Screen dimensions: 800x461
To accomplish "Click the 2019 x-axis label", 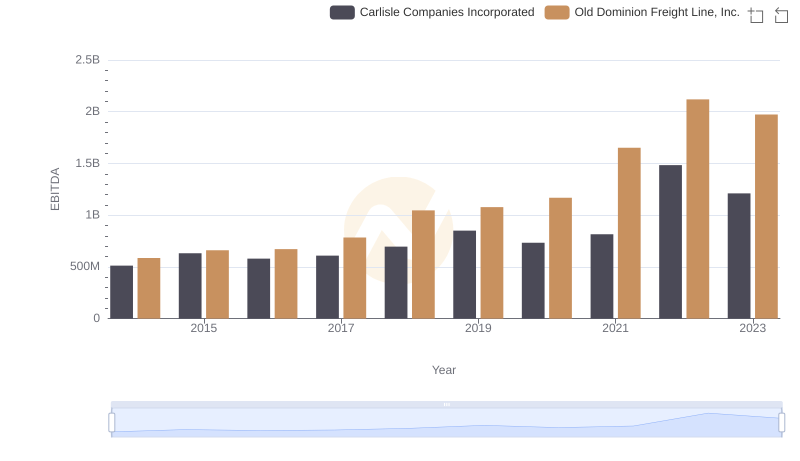I will pyautogui.click(x=478, y=328).
